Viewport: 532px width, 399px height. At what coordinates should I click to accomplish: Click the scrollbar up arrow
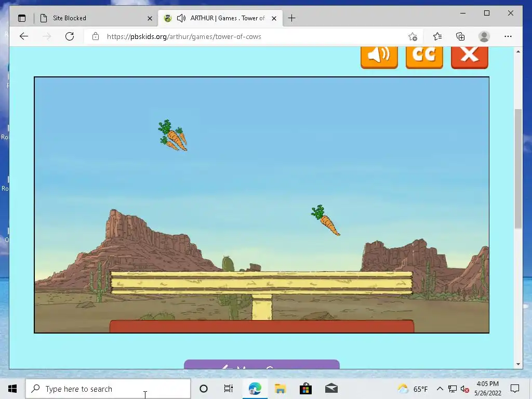[x=518, y=51]
